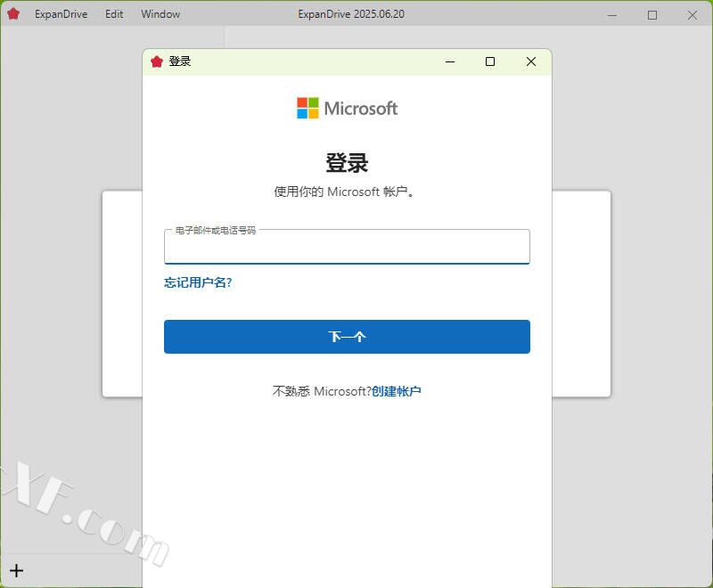The height and width of the screenshot is (588, 713).
Task: Open the Window menu
Action: [160, 14]
